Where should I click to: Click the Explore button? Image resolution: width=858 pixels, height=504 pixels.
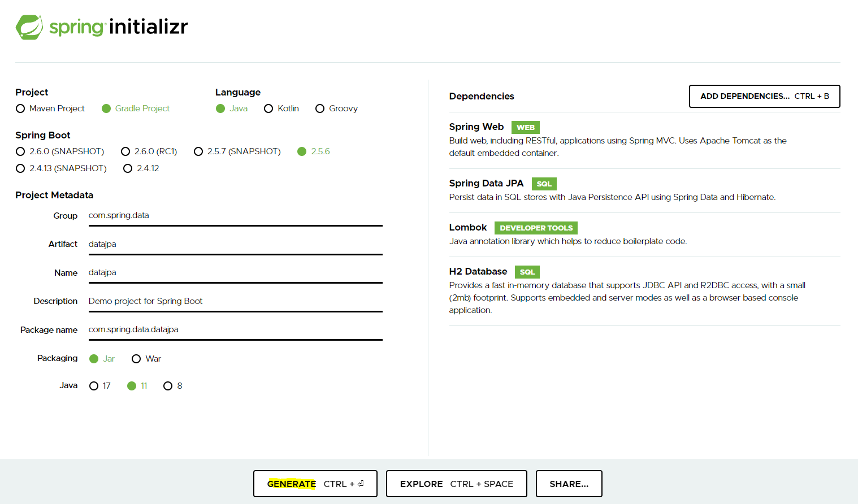(x=457, y=484)
